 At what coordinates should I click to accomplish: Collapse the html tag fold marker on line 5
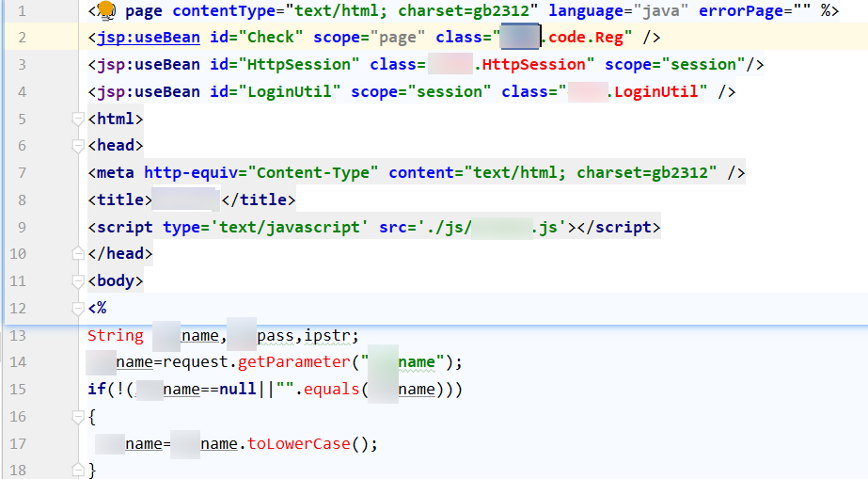77,119
